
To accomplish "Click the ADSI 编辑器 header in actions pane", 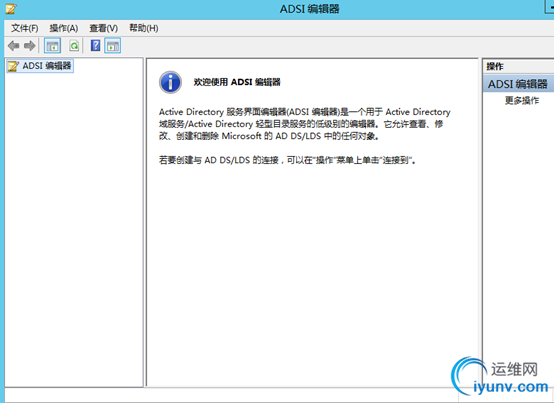I will [x=518, y=84].
